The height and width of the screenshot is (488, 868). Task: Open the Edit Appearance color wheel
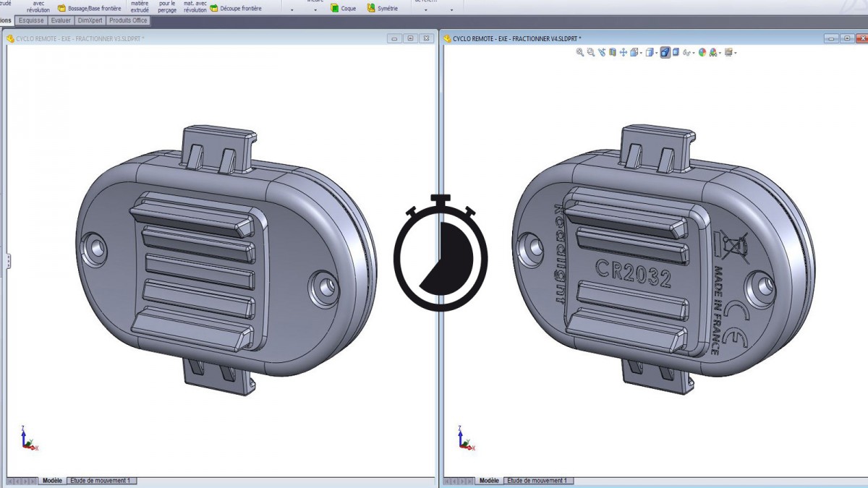(702, 53)
